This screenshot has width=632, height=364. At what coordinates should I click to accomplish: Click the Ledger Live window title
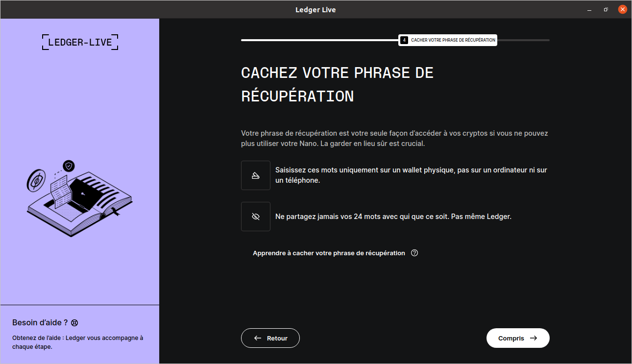(316, 10)
